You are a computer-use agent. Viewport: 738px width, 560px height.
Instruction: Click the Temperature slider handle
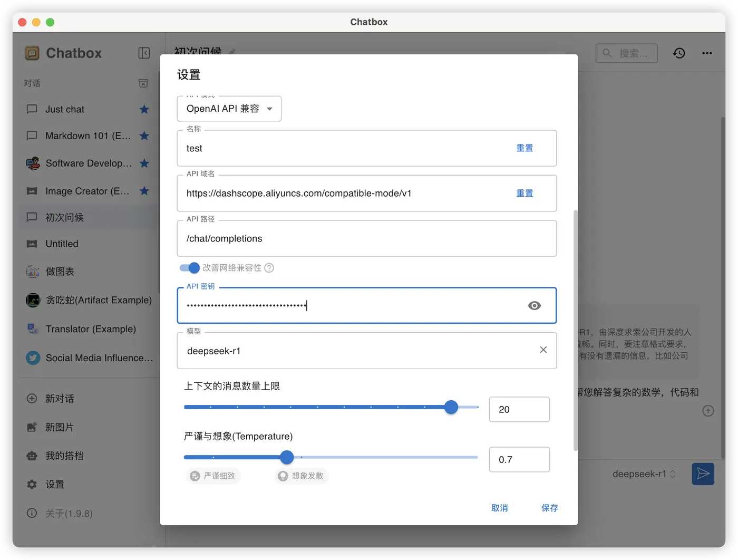[x=287, y=457]
